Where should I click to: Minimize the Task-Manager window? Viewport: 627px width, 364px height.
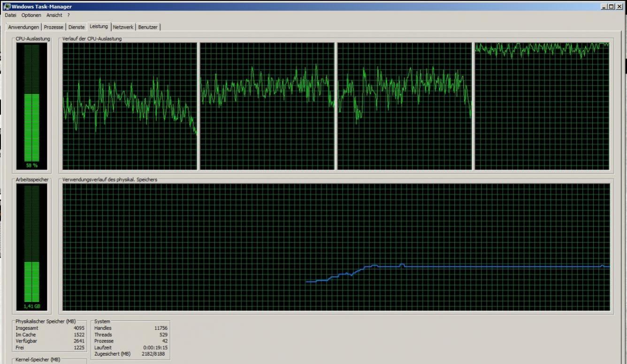click(x=604, y=7)
